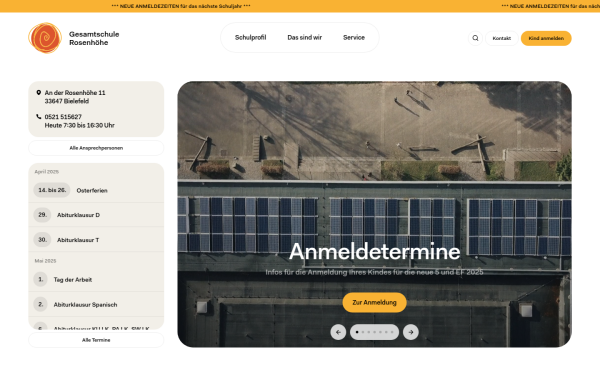Click Zur Anmeldung button
The image size is (600, 375).
[x=374, y=302]
